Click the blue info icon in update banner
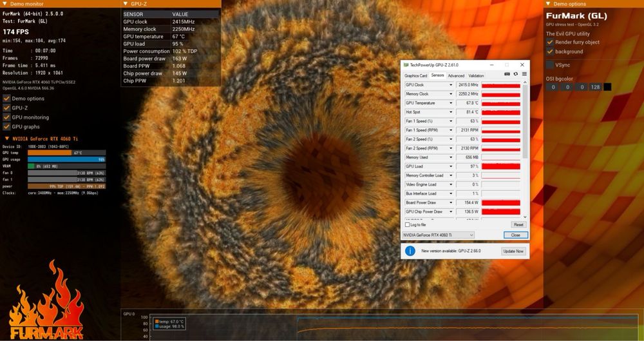This screenshot has height=341, width=644. click(410, 251)
